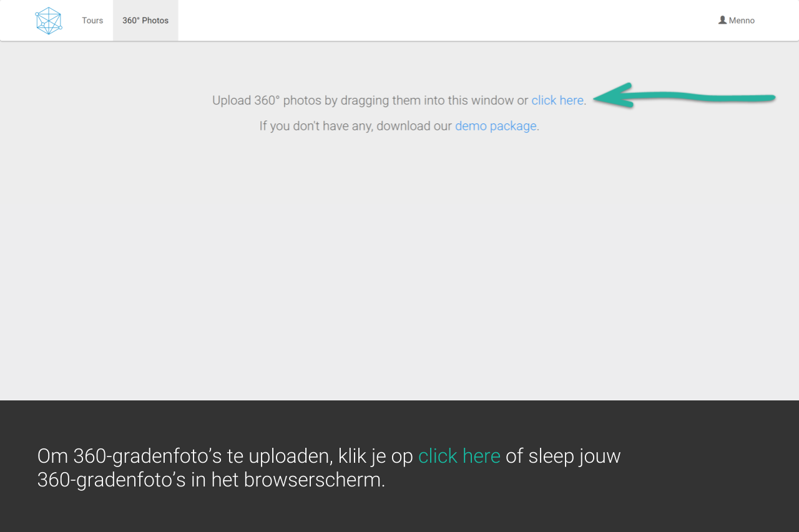Click the geometric polyhedron logo icon

point(49,21)
